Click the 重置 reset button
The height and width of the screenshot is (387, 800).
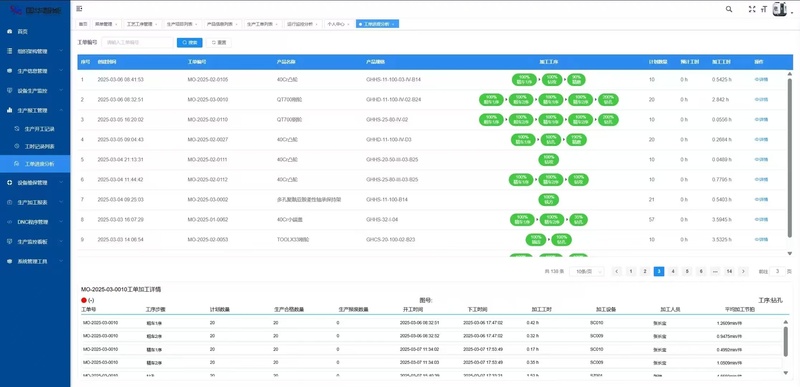tap(219, 43)
